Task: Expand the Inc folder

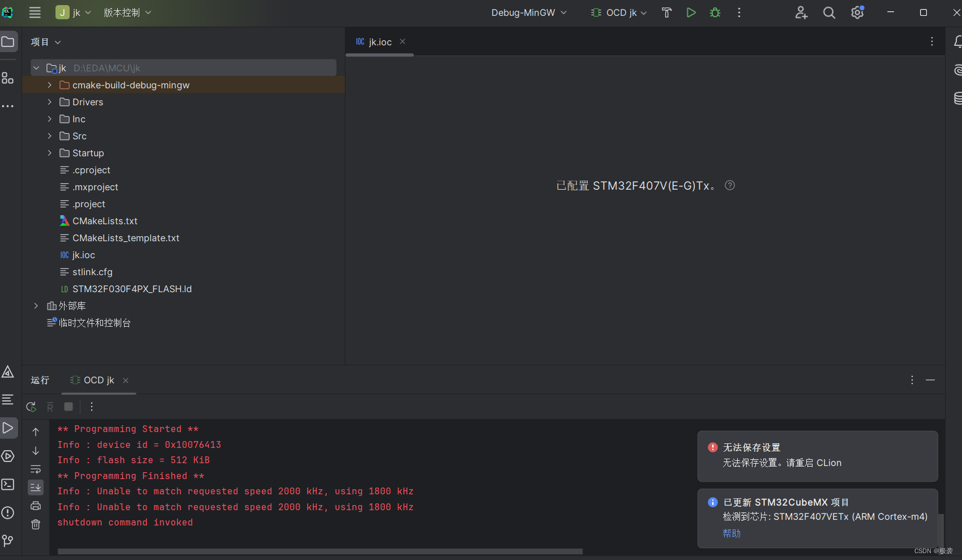Action: click(50, 119)
